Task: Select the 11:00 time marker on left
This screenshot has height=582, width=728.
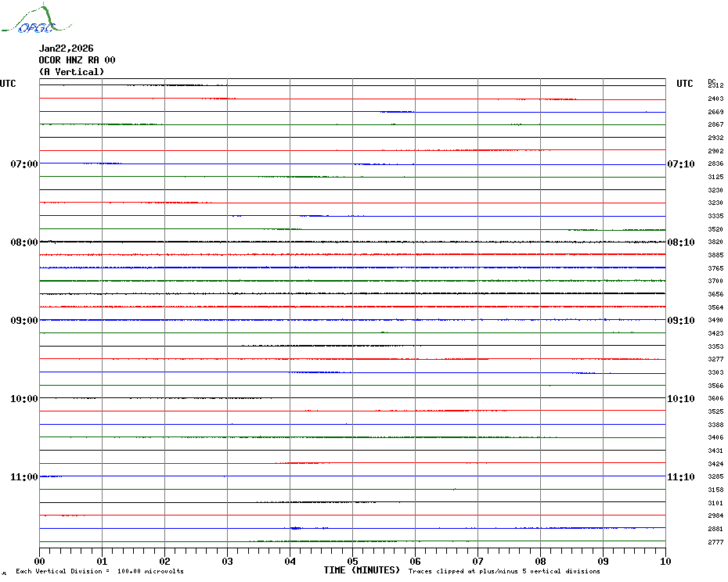Action: pyautogui.click(x=23, y=477)
